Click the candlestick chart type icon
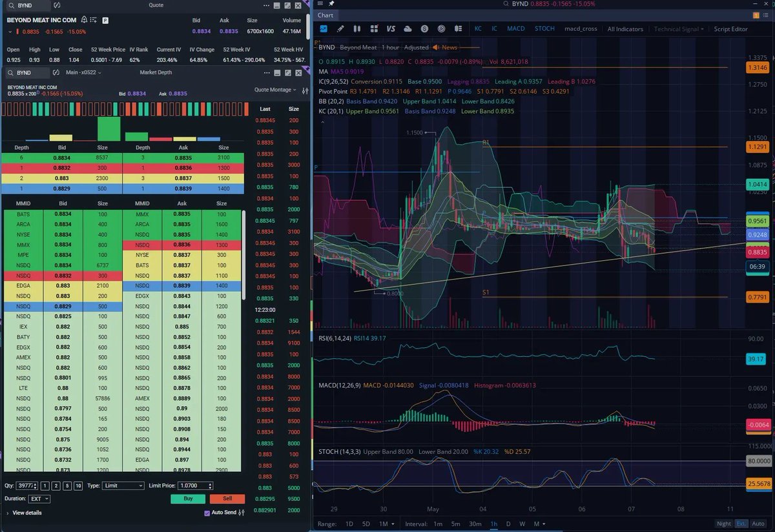 pyautogui.click(x=357, y=29)
